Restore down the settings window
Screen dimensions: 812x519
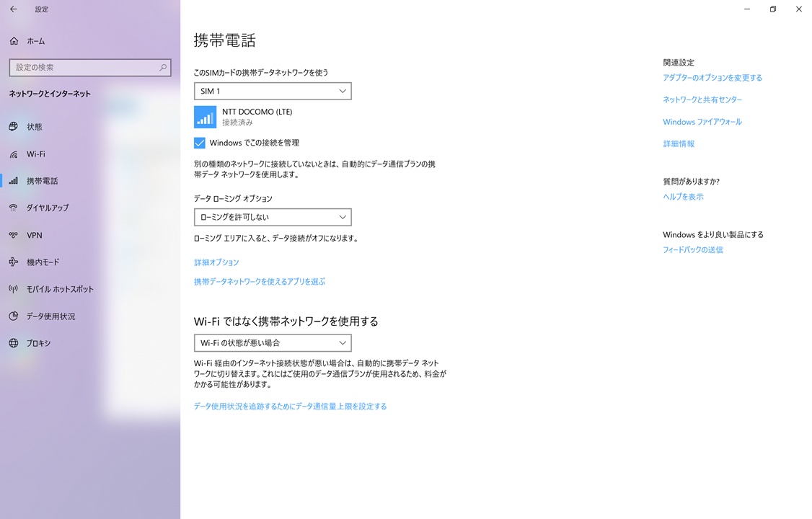point(772,9)
